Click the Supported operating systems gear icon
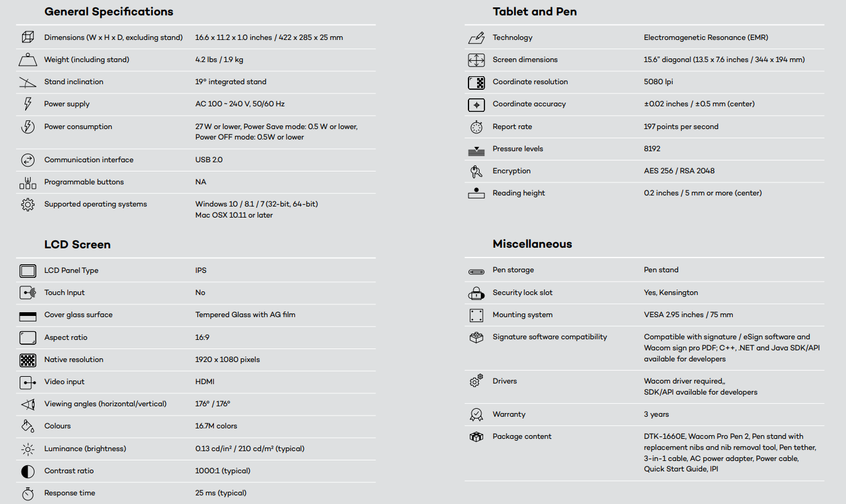846x504 pixels. point(28,205)
